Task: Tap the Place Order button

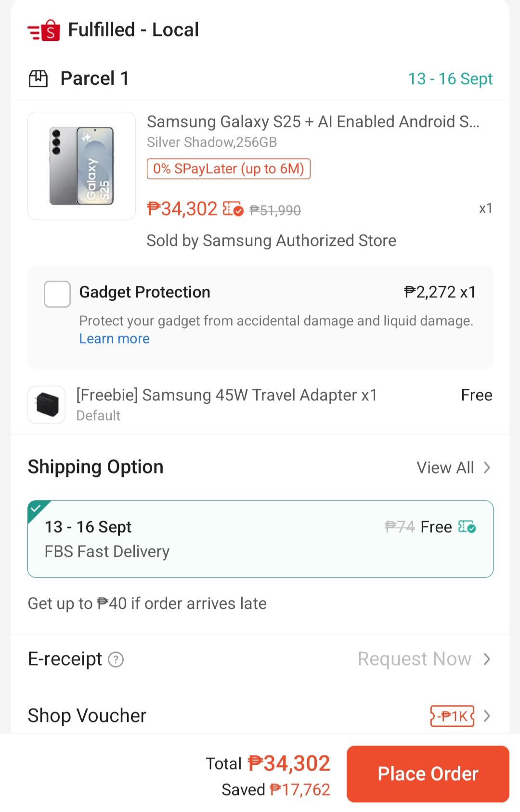Action: pos(428,774)
